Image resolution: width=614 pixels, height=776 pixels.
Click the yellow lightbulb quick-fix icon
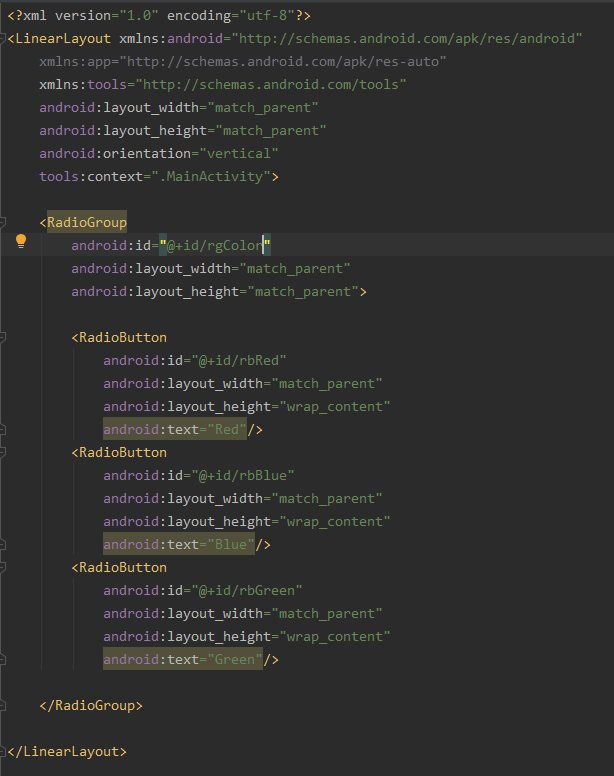pyautogui.click(x=21, y=241)
